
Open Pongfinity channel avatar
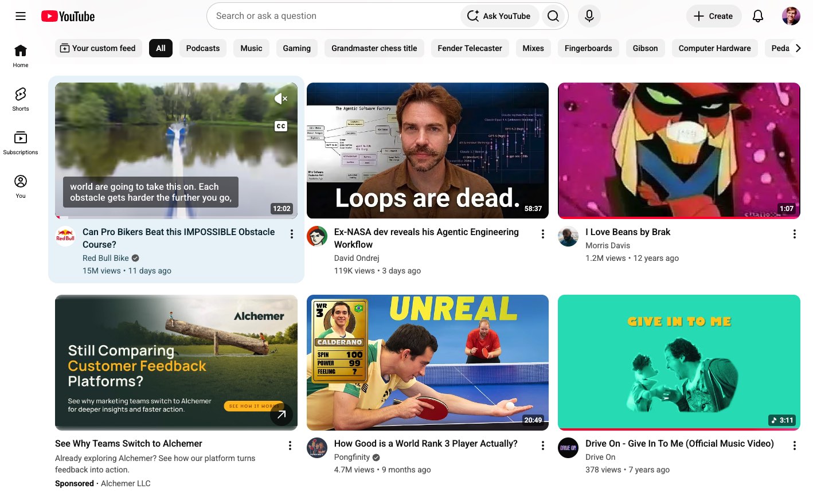pyautogui.click(x=317, y=448)
